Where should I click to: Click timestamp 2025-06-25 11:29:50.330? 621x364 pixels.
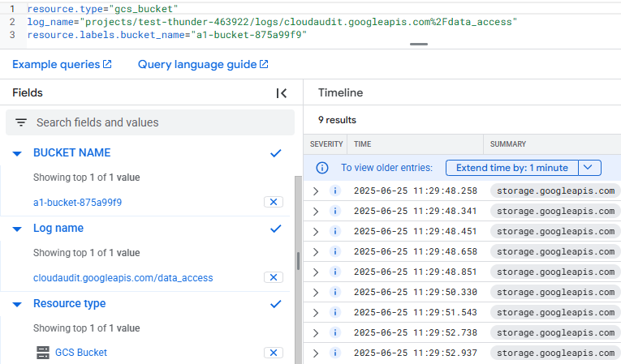pos(416,292)
